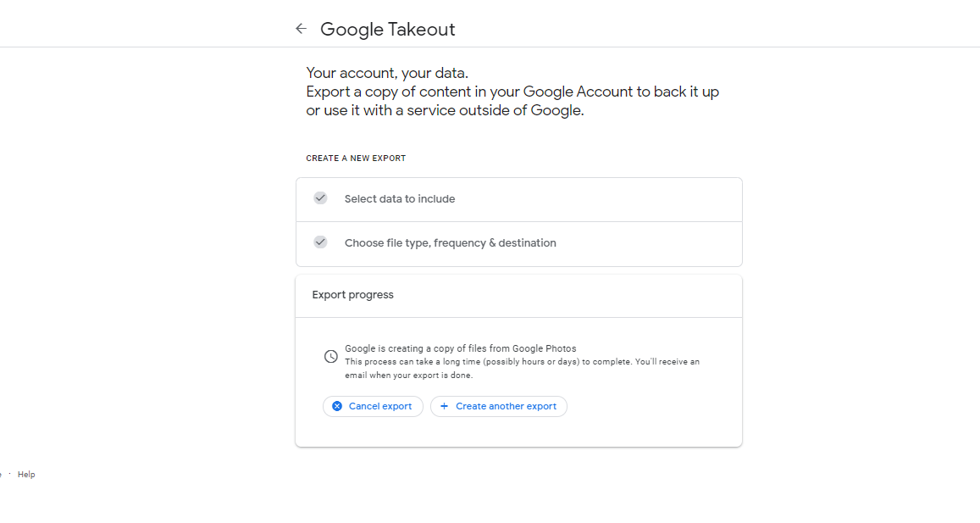This screenshot has width=980, height=523.
Task: Go back using the arrow beside Google Takeout
Action: click(x=301, y=29)
